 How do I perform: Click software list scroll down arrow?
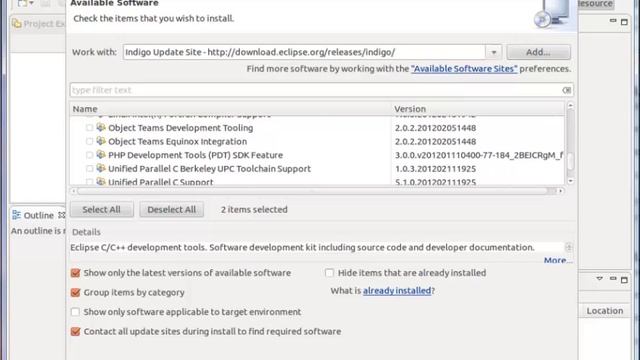click(x=570, y=181)
